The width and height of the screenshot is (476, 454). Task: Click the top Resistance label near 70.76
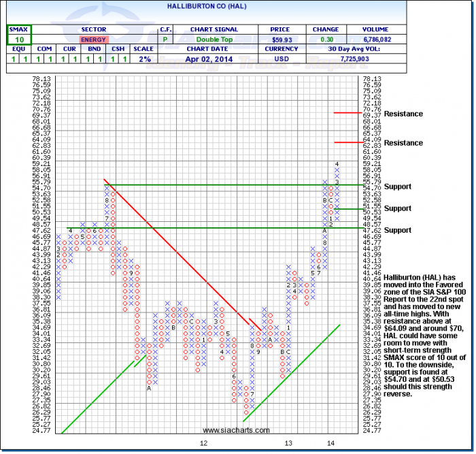403,114
